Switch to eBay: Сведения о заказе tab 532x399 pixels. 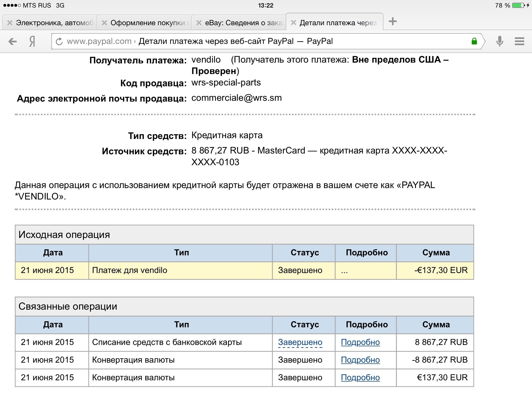point(243,23)
